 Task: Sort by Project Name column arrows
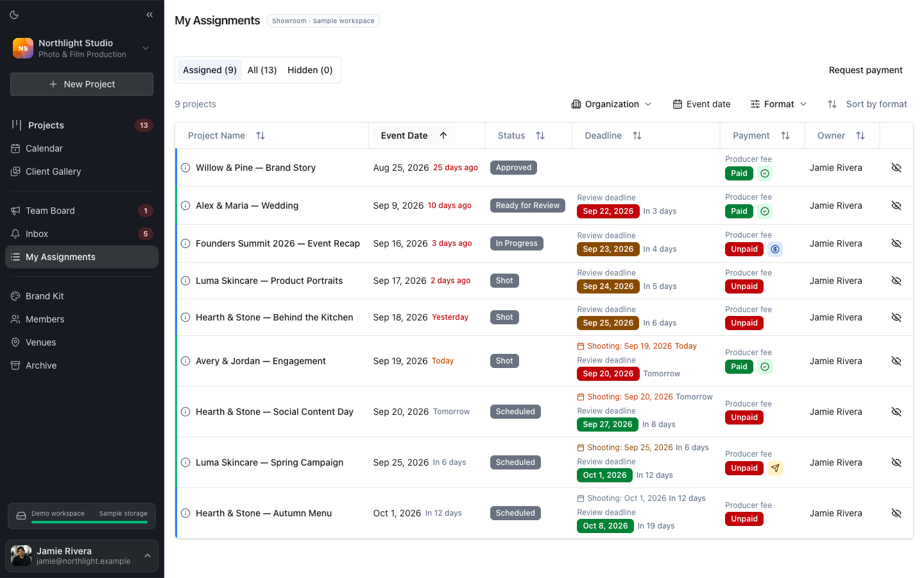point(261,136)
